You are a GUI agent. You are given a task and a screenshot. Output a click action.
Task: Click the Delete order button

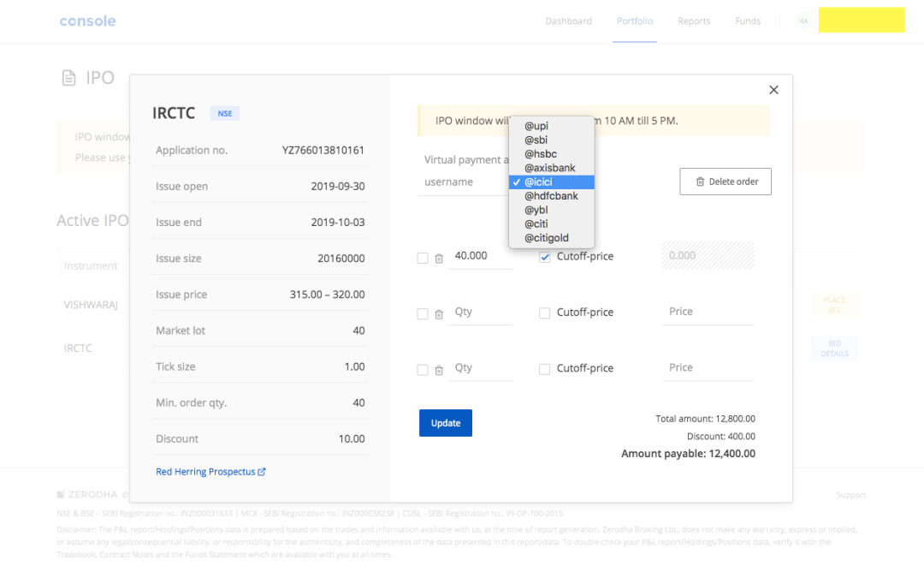click(726, 182)
